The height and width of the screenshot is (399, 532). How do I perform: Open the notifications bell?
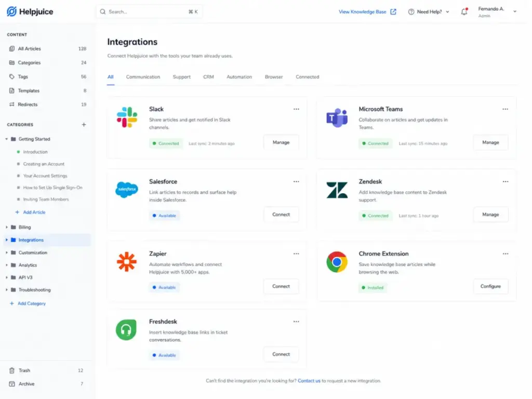point(464,11)
